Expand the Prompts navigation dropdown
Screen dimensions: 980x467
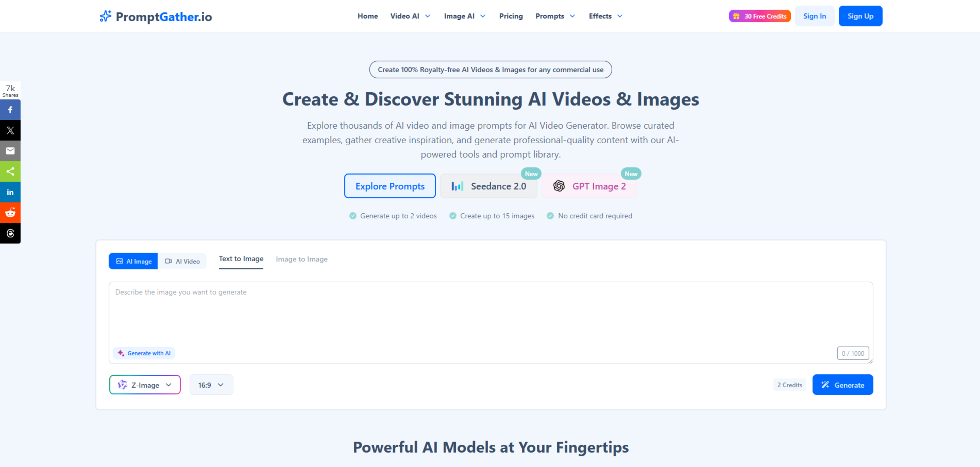point(555,16)
